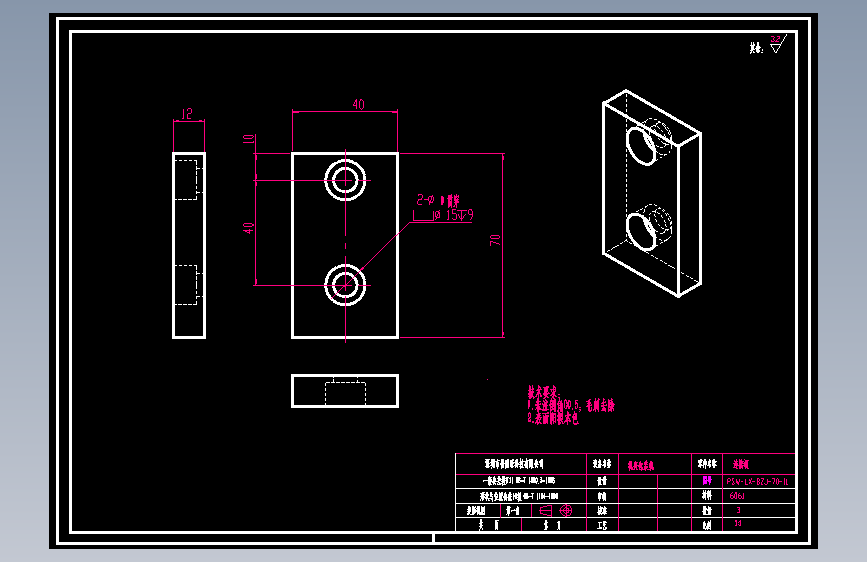Select the isometric view of the plate

pos(652,194)
